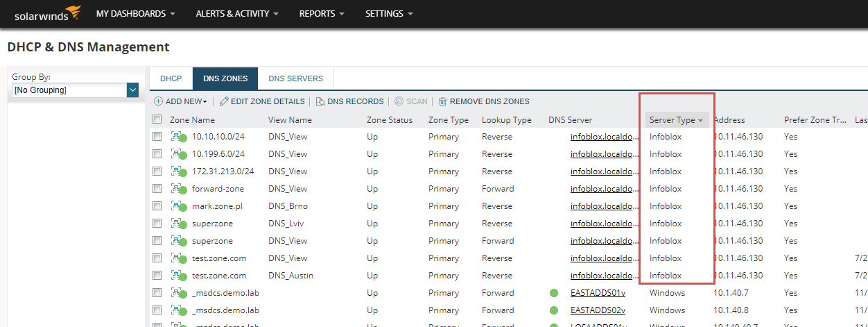Click the DNS_Brno view name cell
This screenshot has width=868, height=327.
[288, 206]
